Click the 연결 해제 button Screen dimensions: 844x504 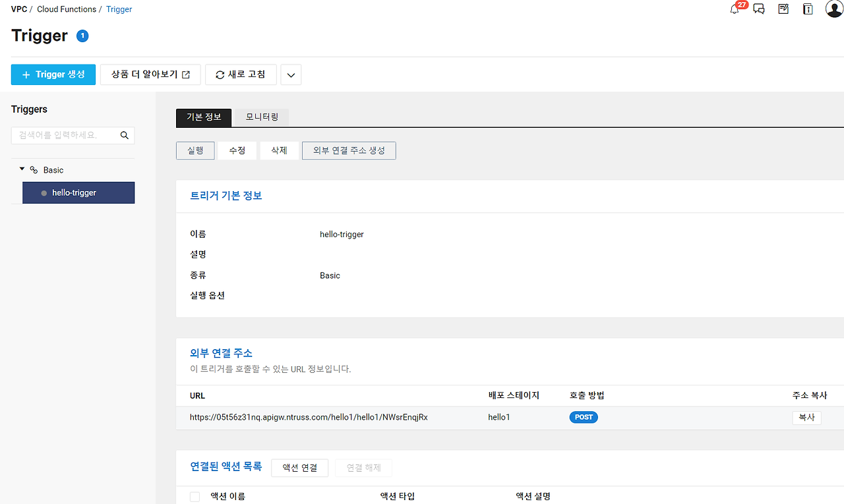pyautogui.click(x=363, y=468)
